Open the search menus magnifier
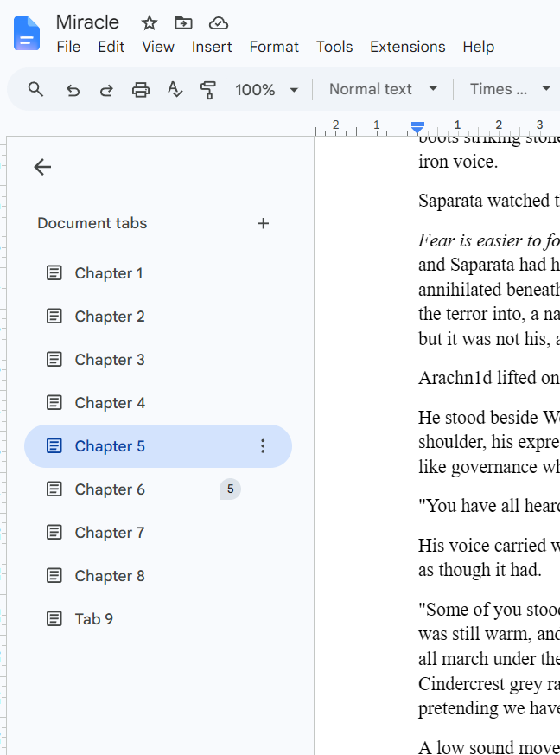 35,90
